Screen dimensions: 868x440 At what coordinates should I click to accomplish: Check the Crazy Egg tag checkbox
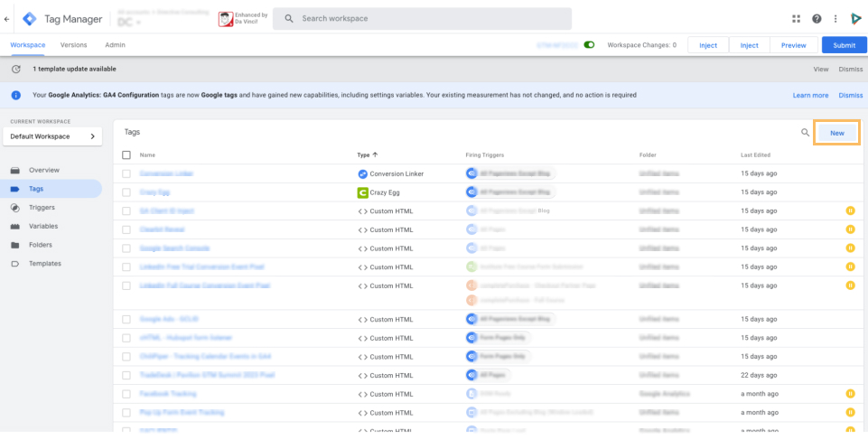tap(126, 192)
